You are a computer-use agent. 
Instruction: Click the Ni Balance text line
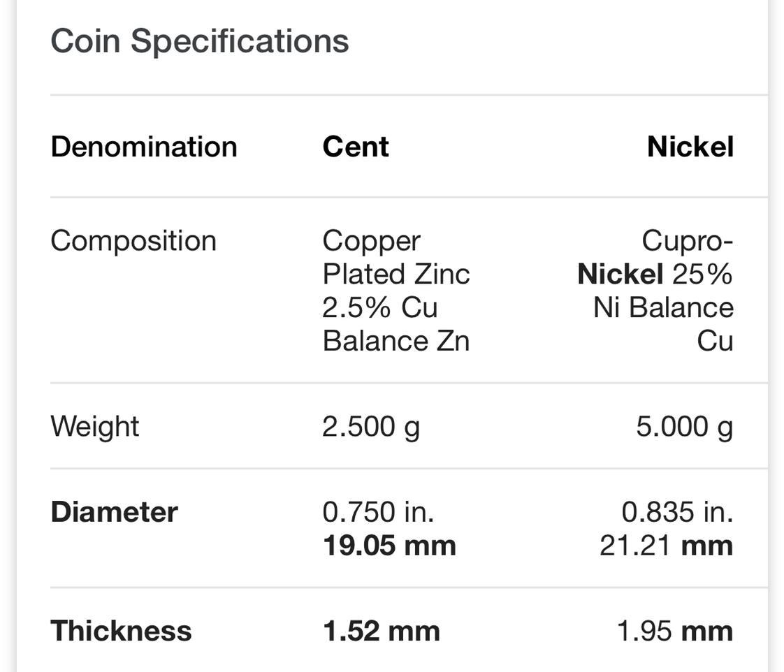pyautogui.click(x=663, y=307)
